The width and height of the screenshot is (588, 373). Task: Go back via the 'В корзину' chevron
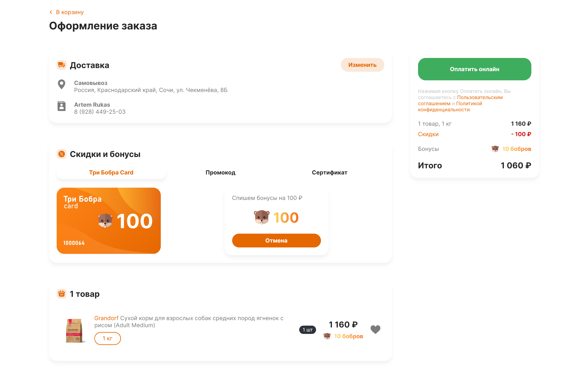pyautogui.click(x=51, y=12)
